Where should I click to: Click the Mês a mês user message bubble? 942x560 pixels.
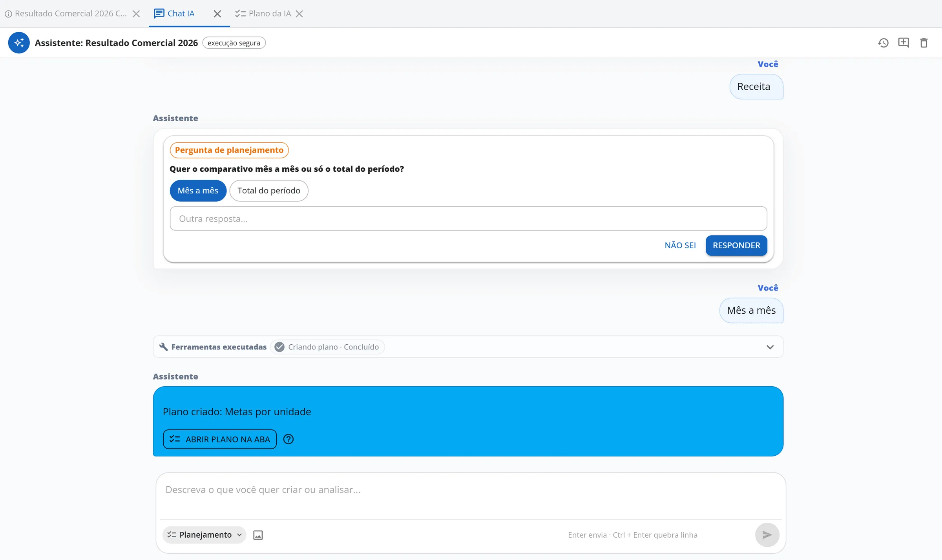(751, 311)
